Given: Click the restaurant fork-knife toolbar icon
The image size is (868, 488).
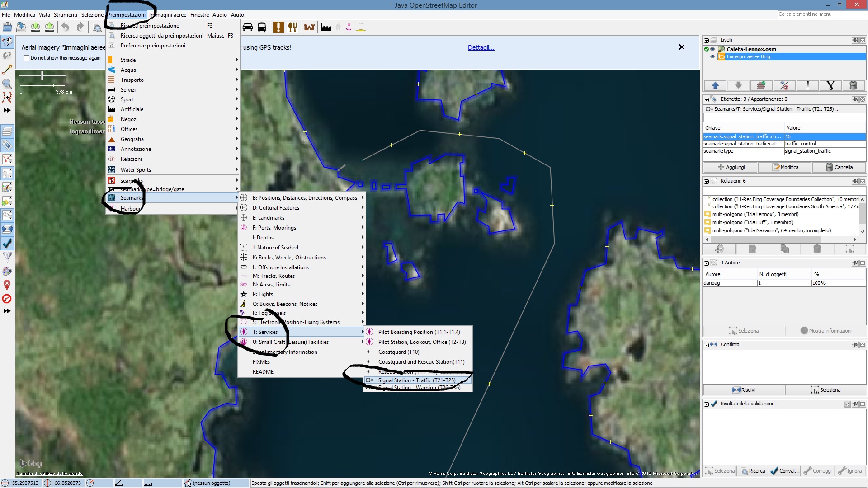Looking at the screenshot, I should (x=292, y=27).
